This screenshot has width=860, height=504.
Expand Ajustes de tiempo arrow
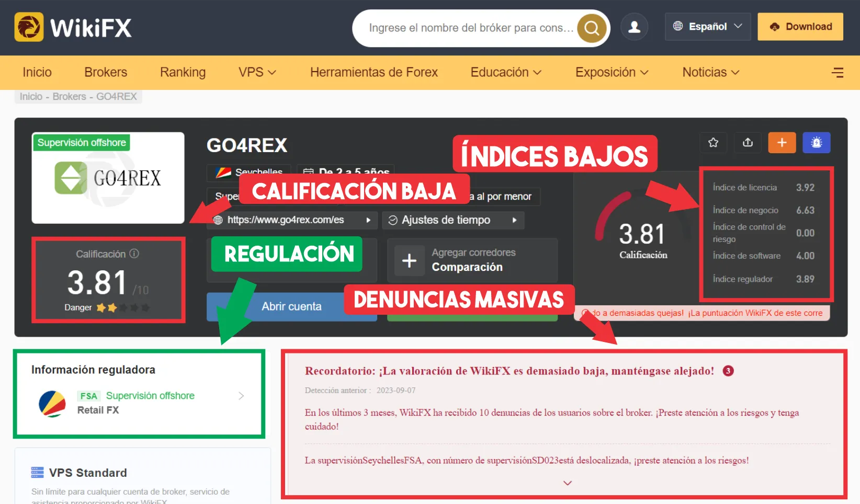515,220
